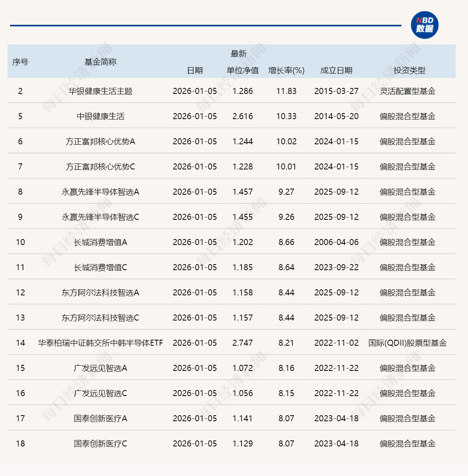Click the NBD 数据 logo
The image size is (468, 476).
click(425, 25)
